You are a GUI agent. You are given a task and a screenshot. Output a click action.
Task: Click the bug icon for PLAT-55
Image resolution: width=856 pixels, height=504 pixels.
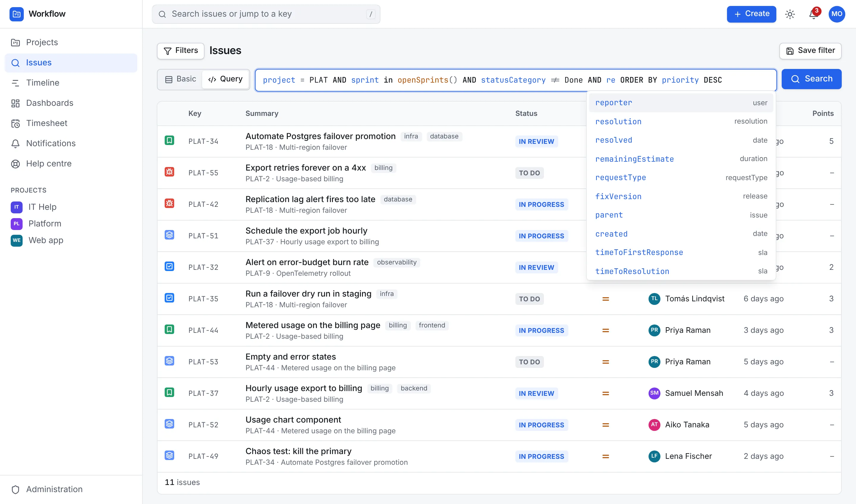pyautogui.click(x=169, y=172)
